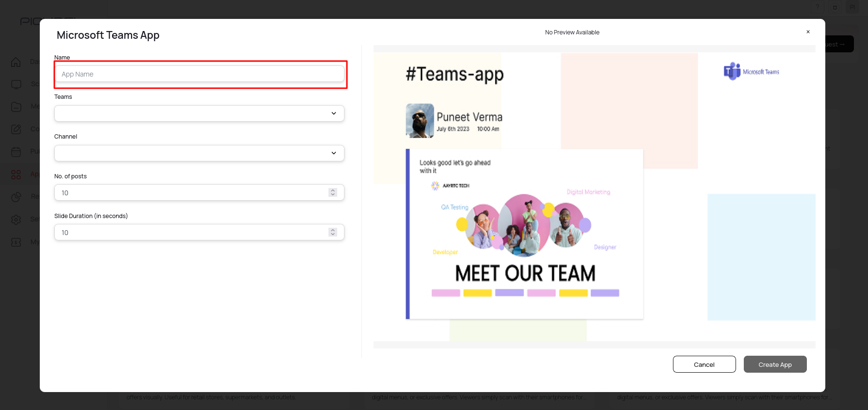868x410 pixels.
Task: Click the App Name input field
Action: (x=199, y=74)
